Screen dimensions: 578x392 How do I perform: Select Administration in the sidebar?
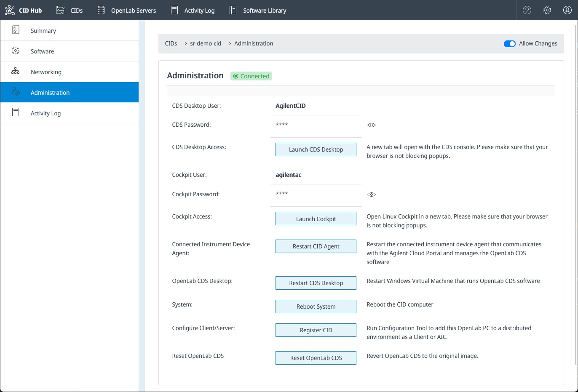click(70, 92)
